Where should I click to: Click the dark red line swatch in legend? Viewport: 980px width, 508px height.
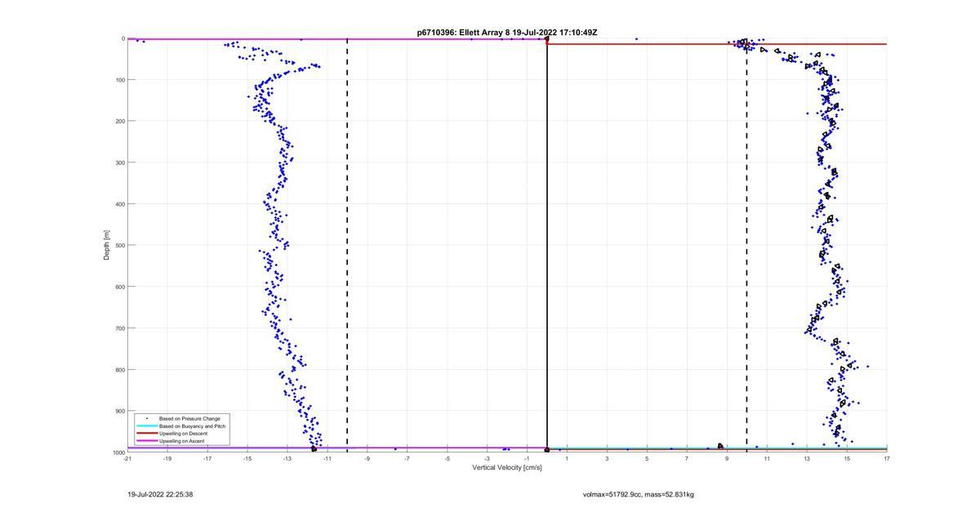pyautogui.click(x=146, y=434)
